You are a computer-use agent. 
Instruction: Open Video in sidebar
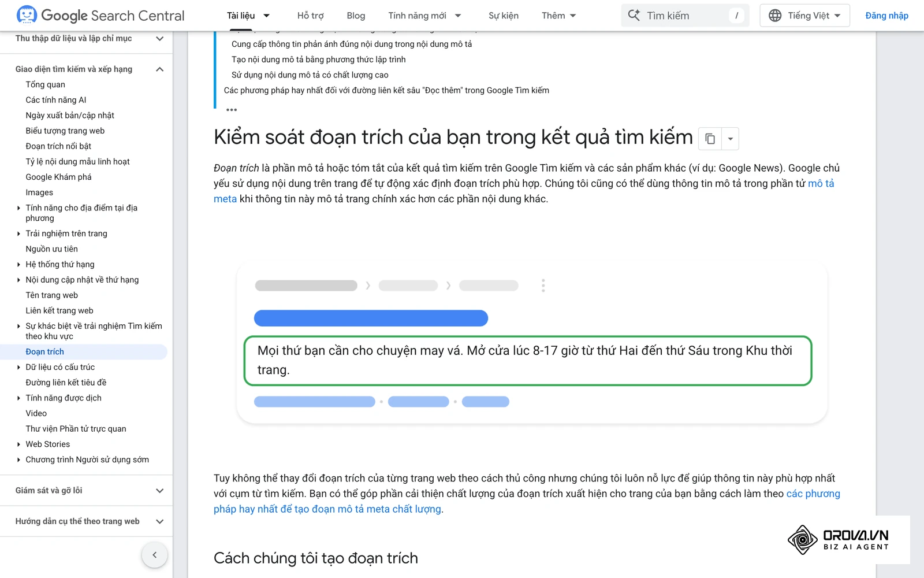tap(36, 413)
